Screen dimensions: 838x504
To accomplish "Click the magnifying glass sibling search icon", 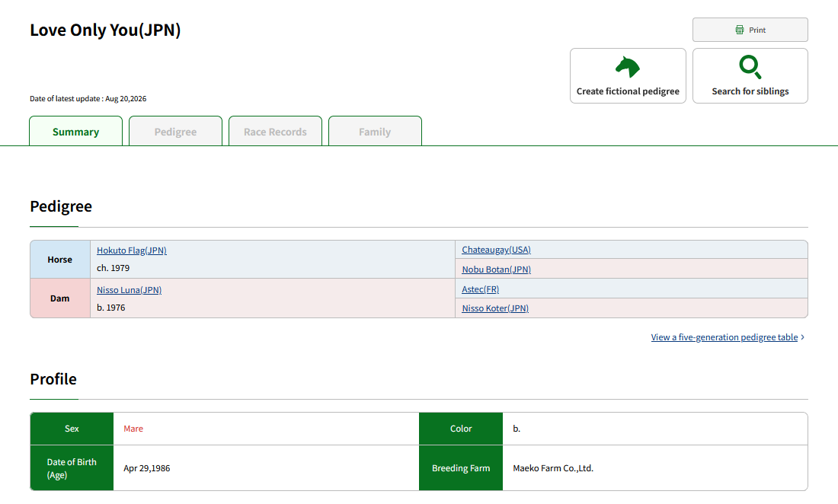I will [x=750, y=67].
